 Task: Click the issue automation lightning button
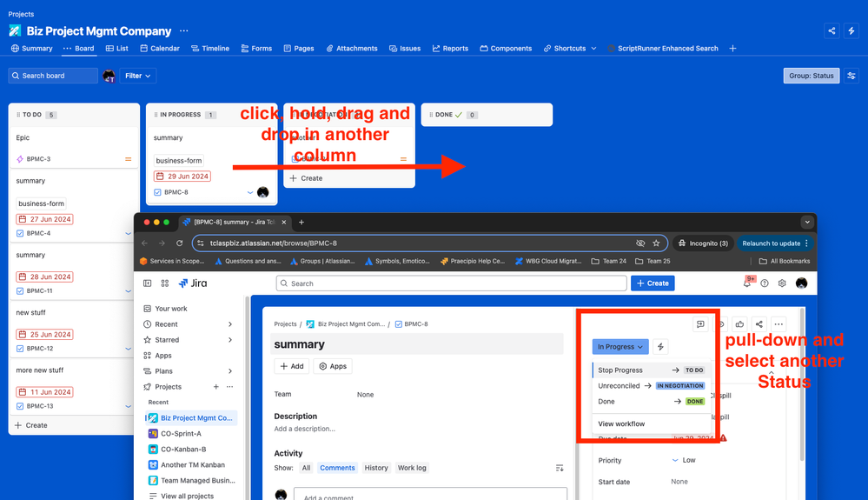point(660,347)
